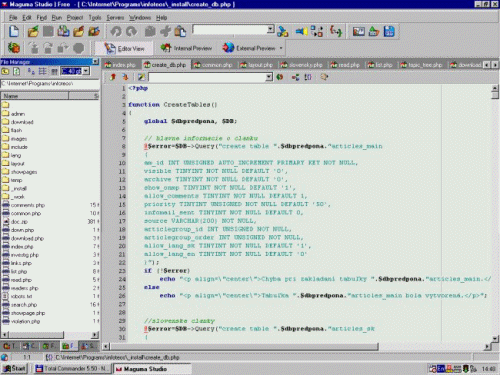Screen dimensions: 500x375
Task: Click the curly braces icon in the main toolbar
Action: [336, 32]
